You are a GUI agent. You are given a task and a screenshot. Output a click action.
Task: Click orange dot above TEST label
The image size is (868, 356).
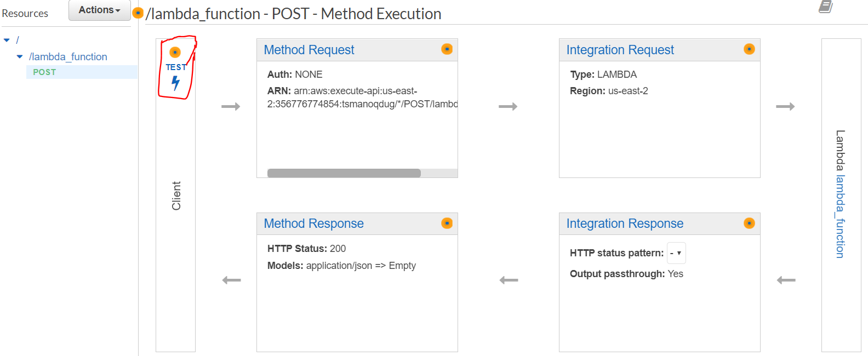[x=175, y=52]
